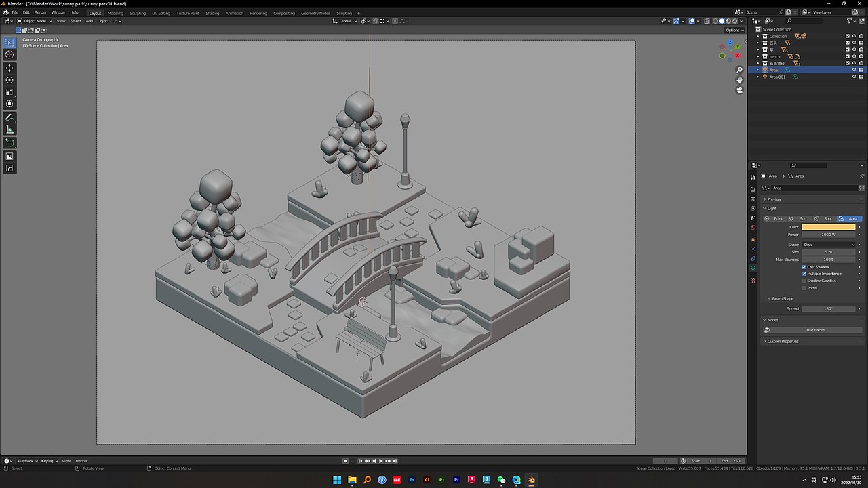Screen dimensions: 868x488
Task: Toggle camera view with the camera gizmo
Action: (x=739, y=90)
